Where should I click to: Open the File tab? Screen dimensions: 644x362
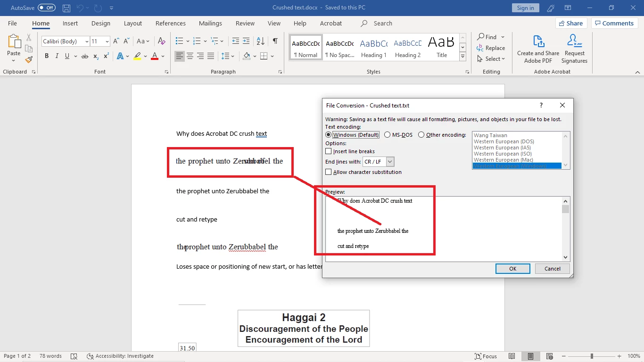(x=12, y=23)
